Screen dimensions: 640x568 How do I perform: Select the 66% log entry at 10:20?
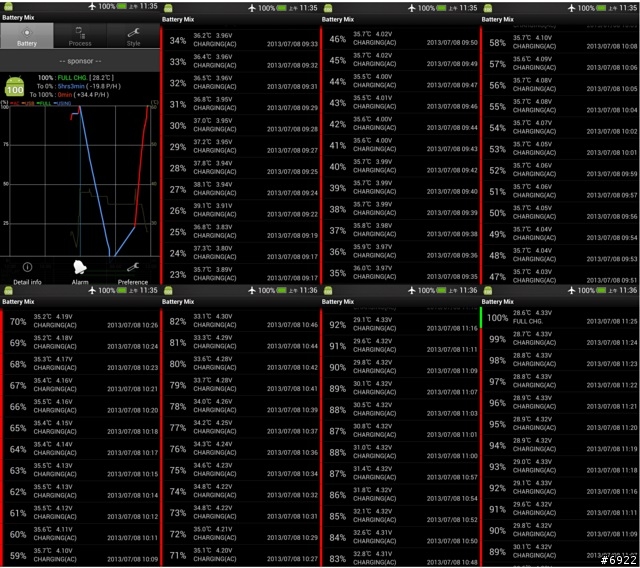tap(81, 406)
